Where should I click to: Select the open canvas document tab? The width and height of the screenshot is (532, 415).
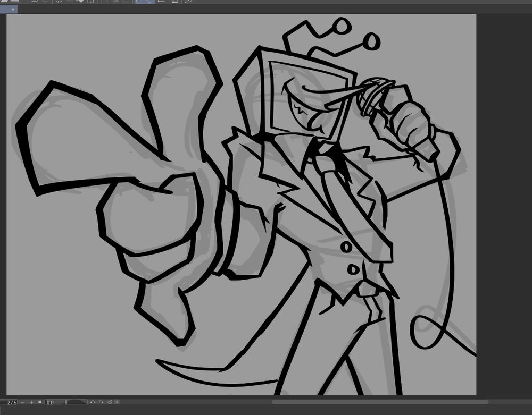coord(9,9)
